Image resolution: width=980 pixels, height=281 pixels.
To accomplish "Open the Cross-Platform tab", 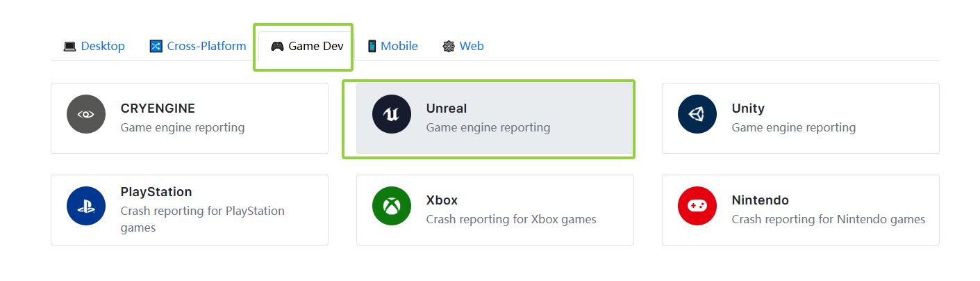I will [x=198, y=46].
